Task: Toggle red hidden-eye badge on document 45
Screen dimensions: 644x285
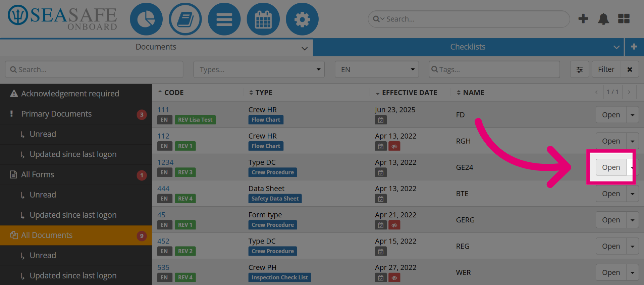Action: click(x=394, y=225)
